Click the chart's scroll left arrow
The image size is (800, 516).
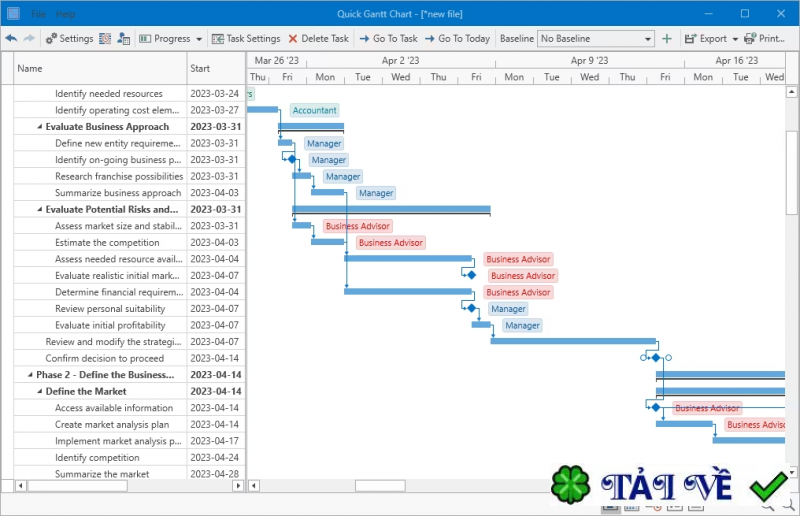click(x=254, y=486)
